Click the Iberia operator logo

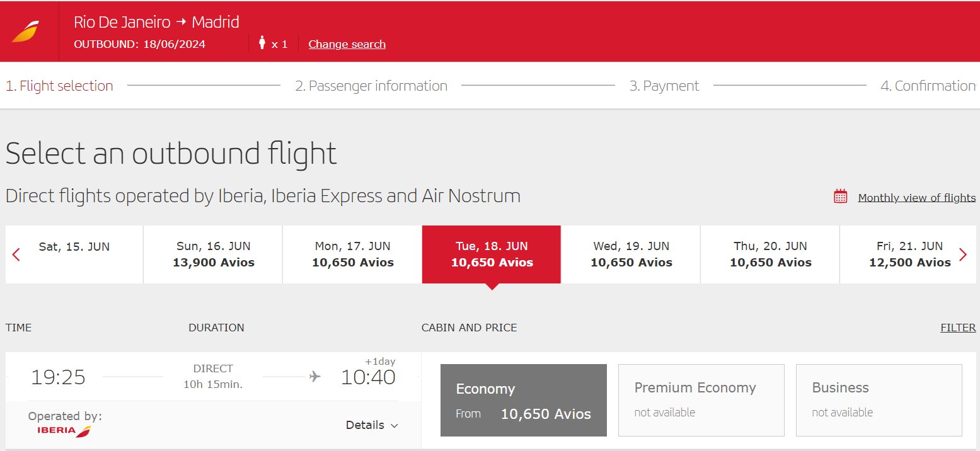64,431
